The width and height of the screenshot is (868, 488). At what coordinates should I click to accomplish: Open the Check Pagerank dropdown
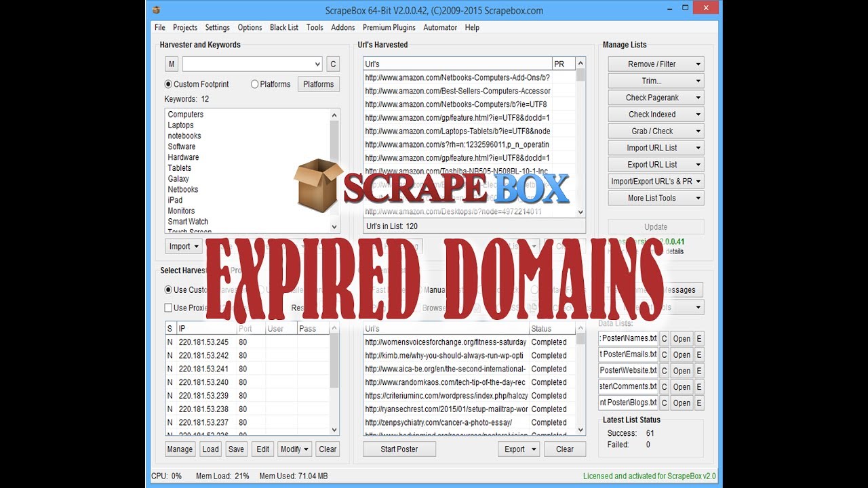tap(656, 98)
